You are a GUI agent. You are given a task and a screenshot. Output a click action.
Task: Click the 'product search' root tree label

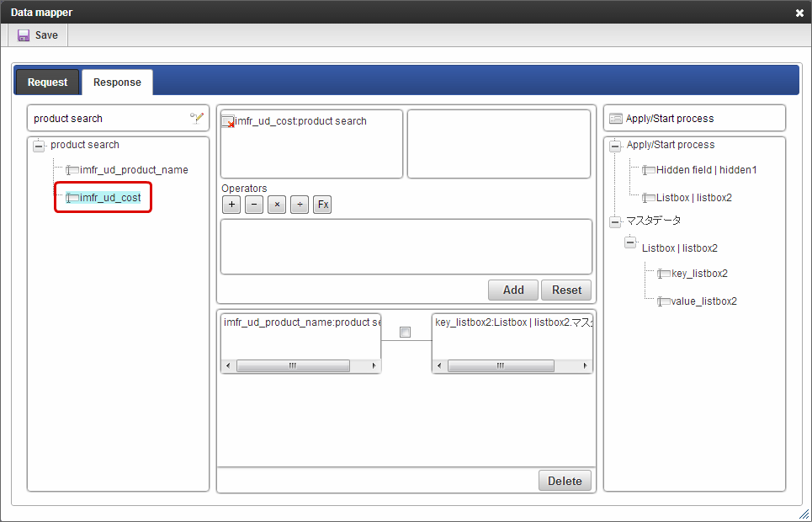pyautogui.click(x=85, y=145)
